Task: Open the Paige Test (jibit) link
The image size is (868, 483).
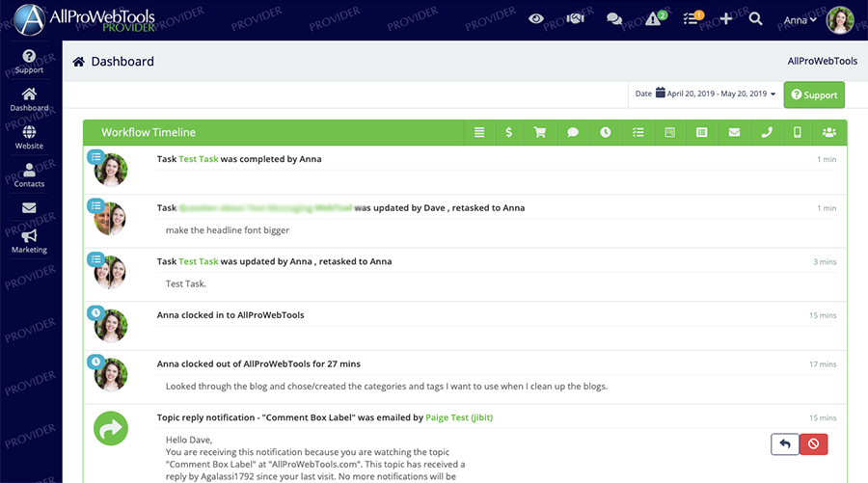Action: tap(459, 417)
